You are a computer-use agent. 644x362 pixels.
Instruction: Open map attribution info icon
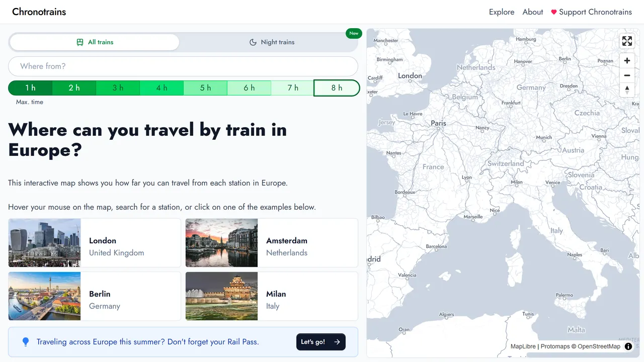(x=628, y=346)
